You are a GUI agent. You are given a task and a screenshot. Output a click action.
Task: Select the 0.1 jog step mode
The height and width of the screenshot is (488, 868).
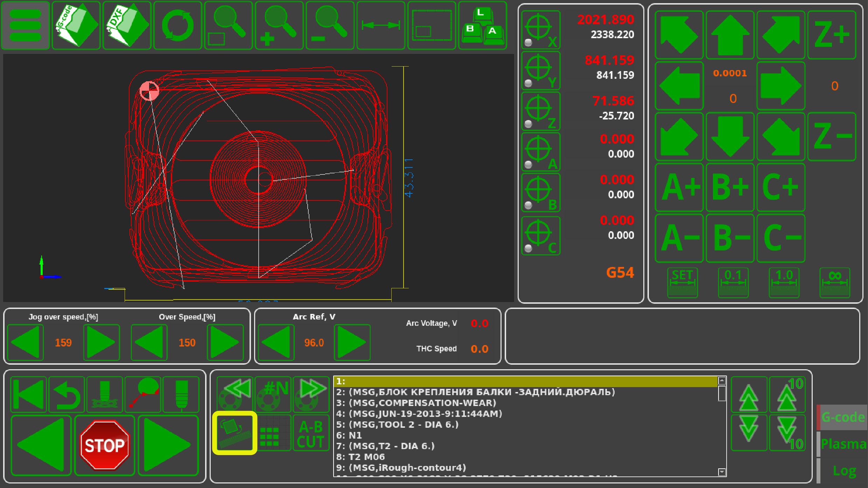pyautogui.click(x=733, y=283)
